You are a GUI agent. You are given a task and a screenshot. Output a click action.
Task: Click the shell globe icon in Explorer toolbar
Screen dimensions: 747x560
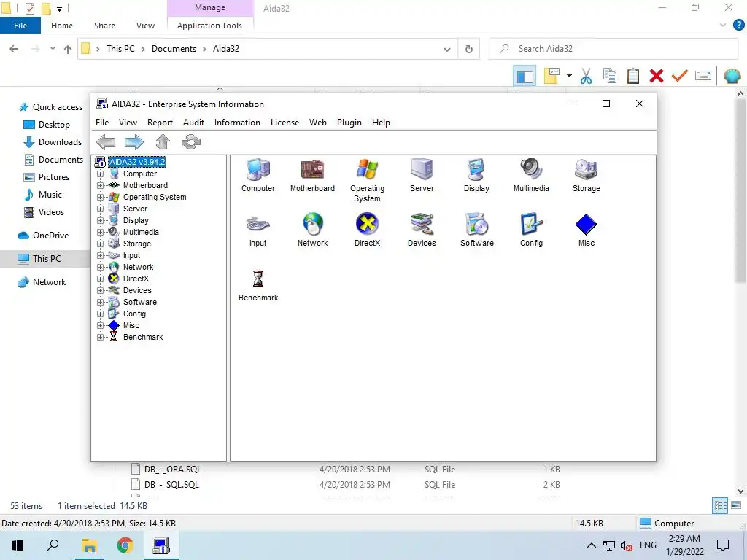732,76
